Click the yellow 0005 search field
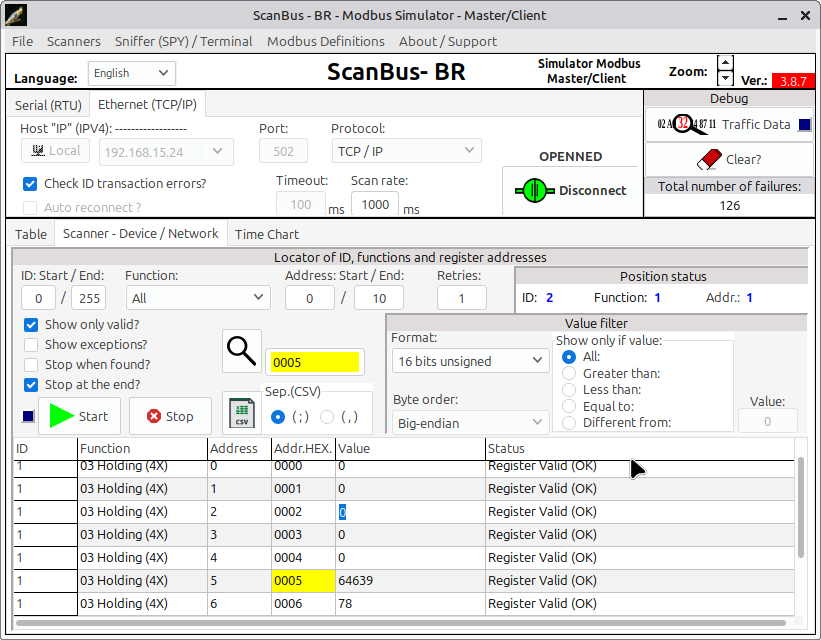 [315, 362]
